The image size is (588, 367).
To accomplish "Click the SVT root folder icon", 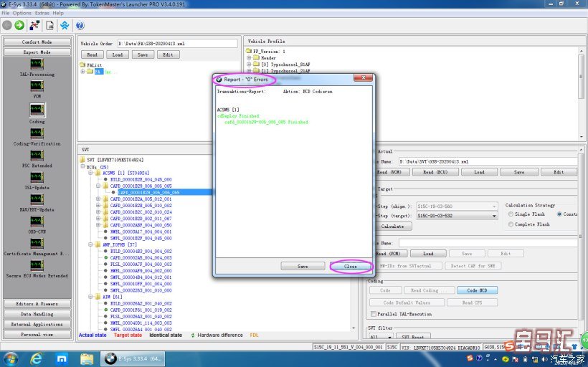I will 82,160.
